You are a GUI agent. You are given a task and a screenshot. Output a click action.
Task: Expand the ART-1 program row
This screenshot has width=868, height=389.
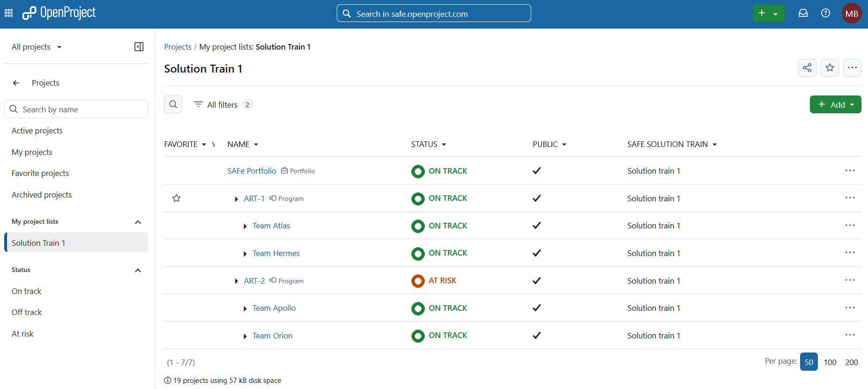pos(236,199)
